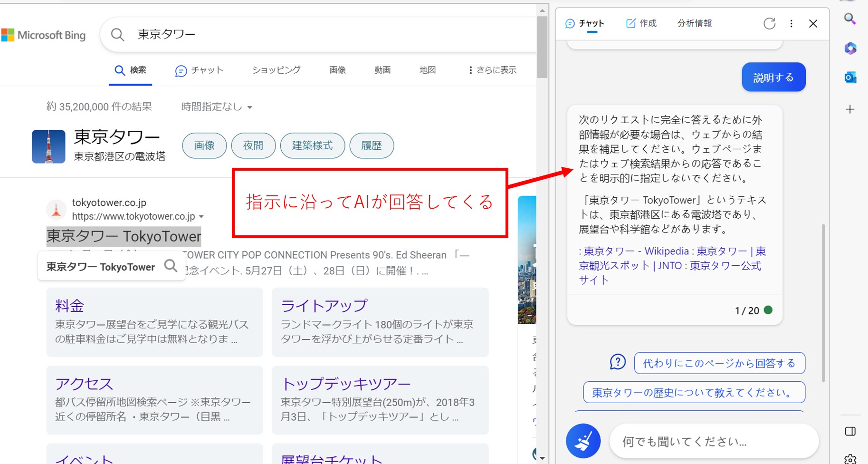Click the 東京タワー thumbnail image
The image size is (868, 464).
click(48, 146)
